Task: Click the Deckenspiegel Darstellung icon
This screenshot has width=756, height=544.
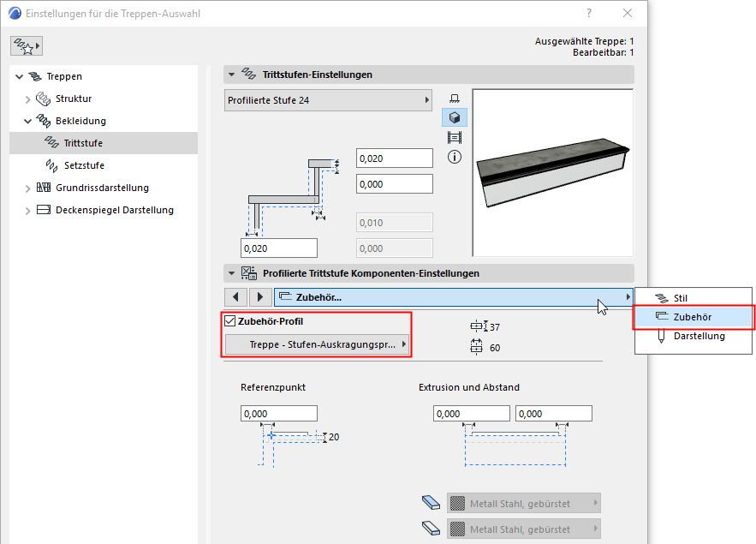Action: pyautogui.click(x=44, y=210)
